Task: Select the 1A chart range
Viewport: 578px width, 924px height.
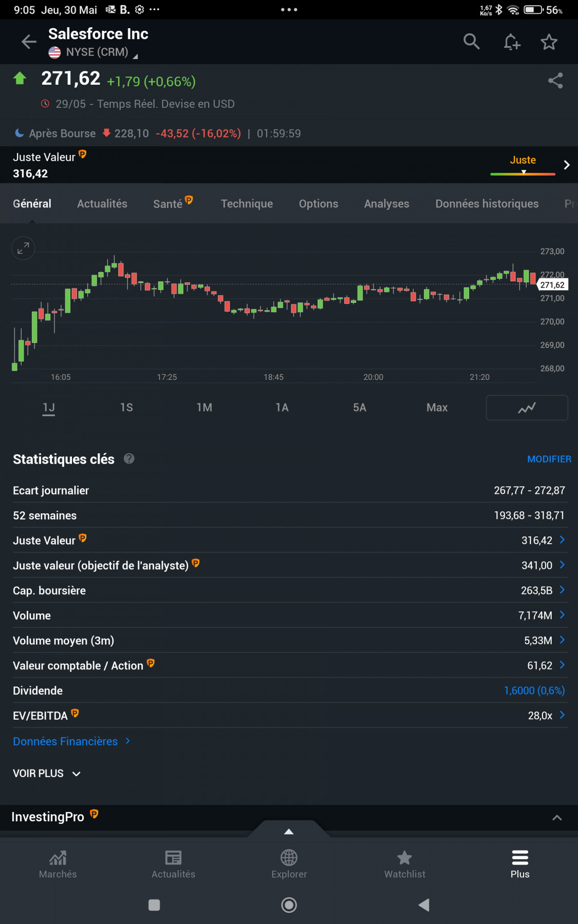Action: 282,408
